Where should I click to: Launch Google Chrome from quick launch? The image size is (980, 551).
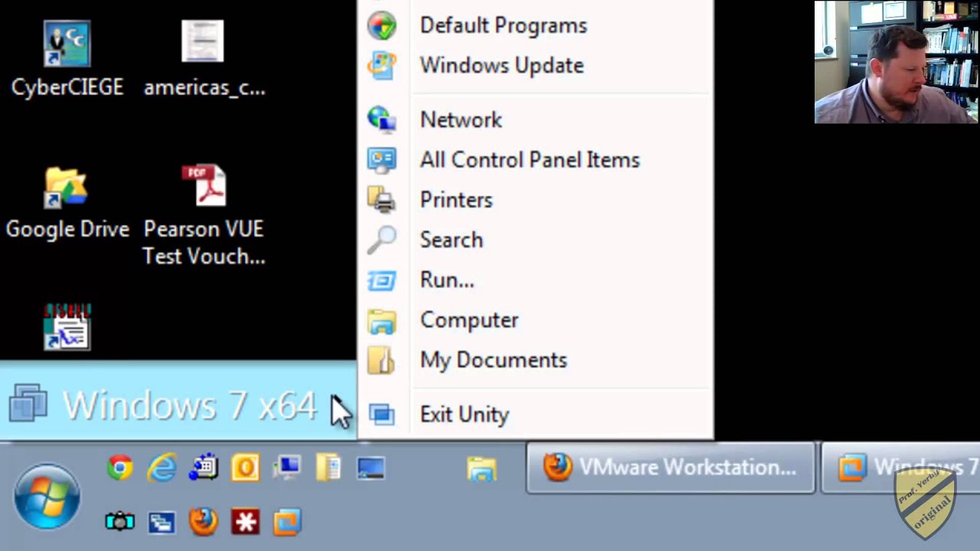pos(119,467)
